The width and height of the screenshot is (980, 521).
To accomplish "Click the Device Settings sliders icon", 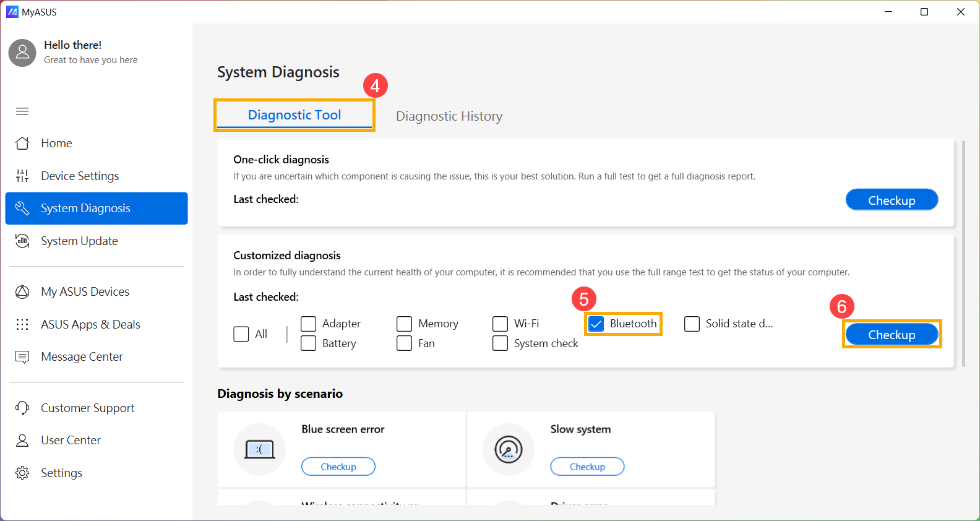I will point(22,176).
